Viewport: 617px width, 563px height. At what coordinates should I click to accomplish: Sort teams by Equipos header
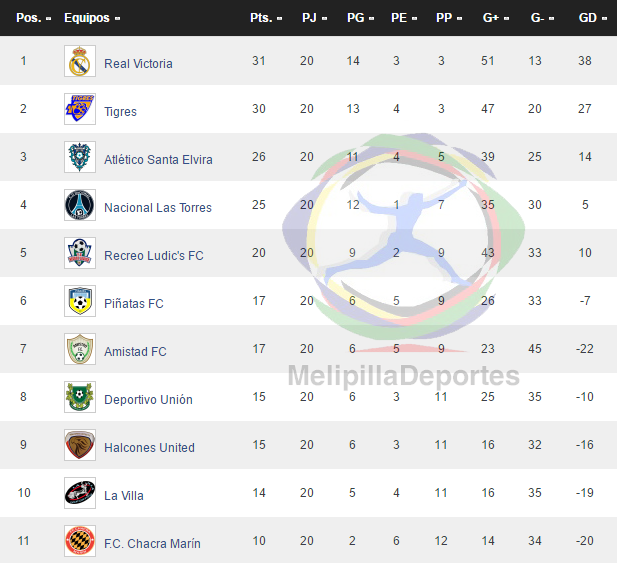(x=92, y=18)
